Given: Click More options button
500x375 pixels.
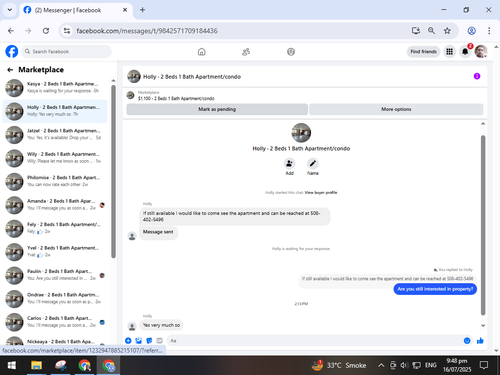Looking at the screenshot, I should point(396,109).
